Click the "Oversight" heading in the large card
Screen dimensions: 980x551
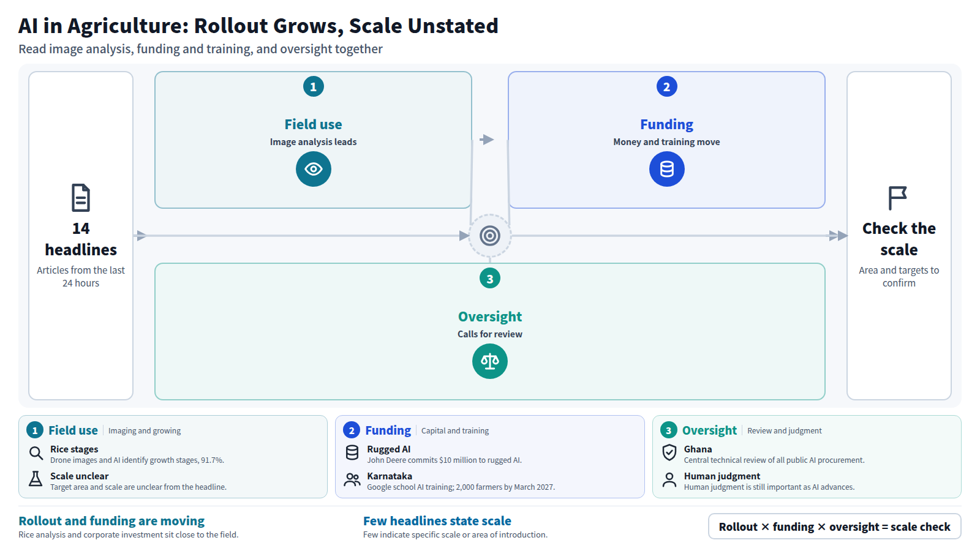489,317
